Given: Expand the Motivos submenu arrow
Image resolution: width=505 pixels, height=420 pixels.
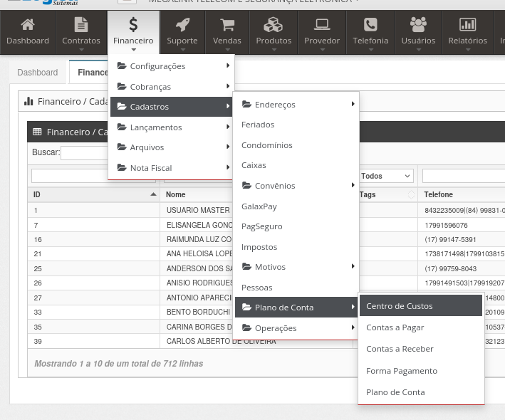Looking at the screenshot, I should 353,266.
